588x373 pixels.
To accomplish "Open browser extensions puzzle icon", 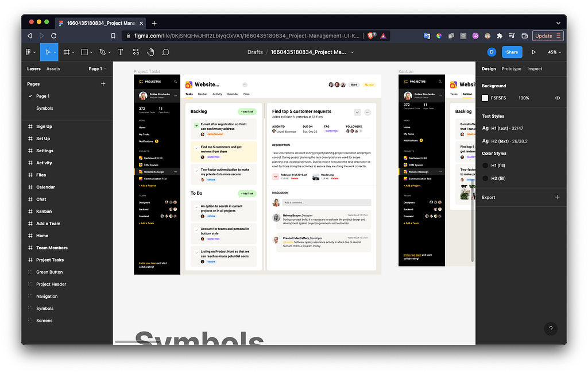I will [500, 36].
